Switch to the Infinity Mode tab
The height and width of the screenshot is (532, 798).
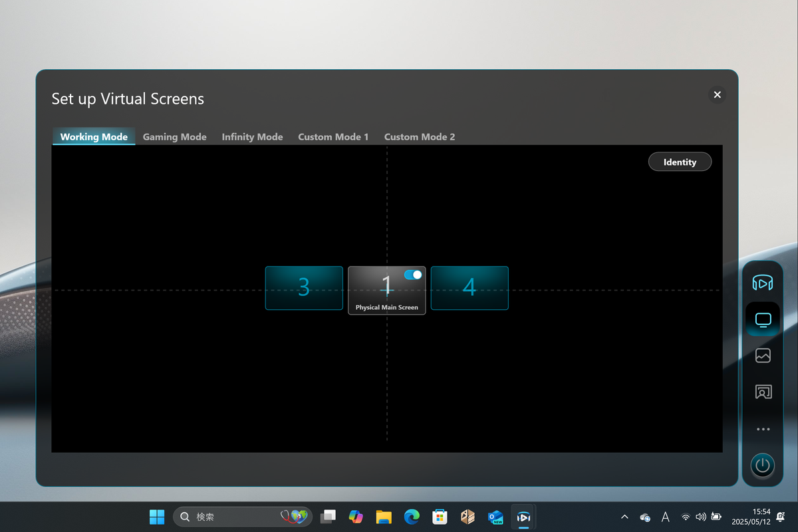[252, 137]
